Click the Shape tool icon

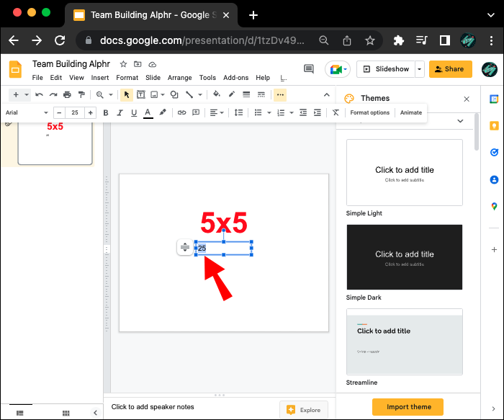tap(174, 94)
